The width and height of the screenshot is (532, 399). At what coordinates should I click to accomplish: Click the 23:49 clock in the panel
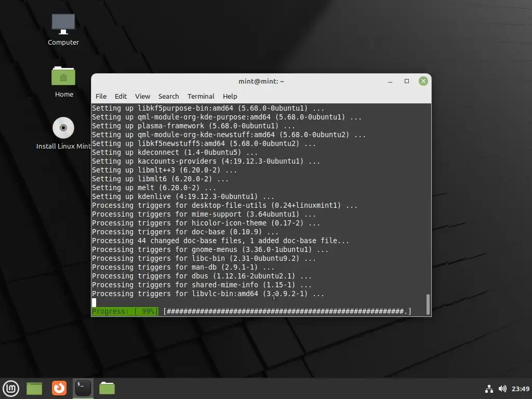pos(521,389)
